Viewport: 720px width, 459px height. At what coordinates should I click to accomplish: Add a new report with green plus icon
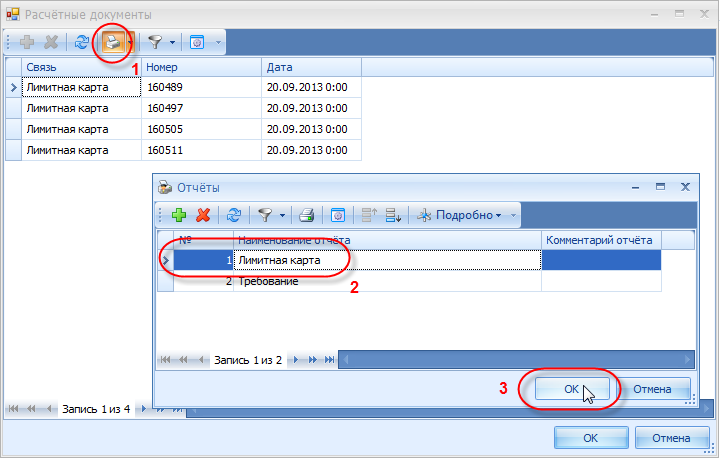coord(179,215)
